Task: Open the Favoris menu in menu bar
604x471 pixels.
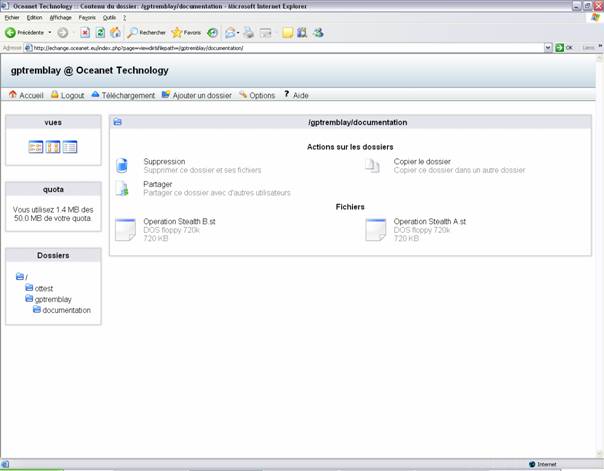Action: coord(87,18)
